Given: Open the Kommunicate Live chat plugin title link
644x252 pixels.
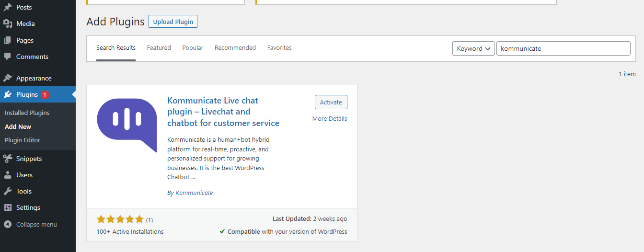Looking at the screenshot, I should (223, 112).
